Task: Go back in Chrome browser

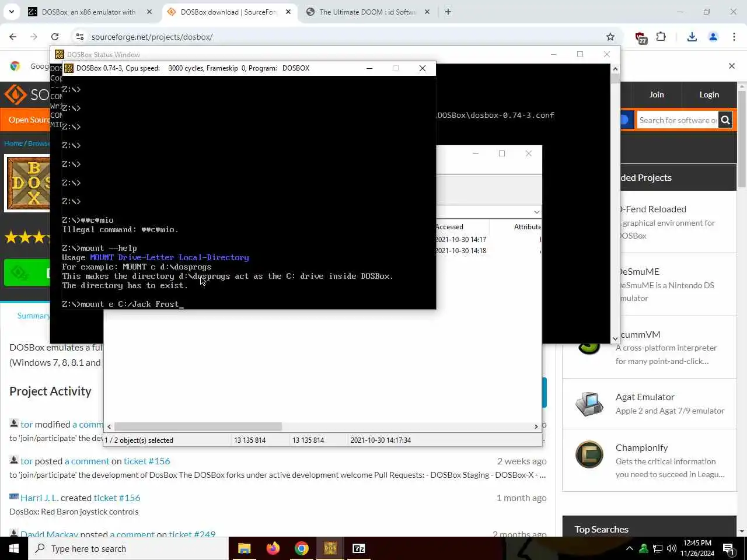Action: tap(13, 37)
